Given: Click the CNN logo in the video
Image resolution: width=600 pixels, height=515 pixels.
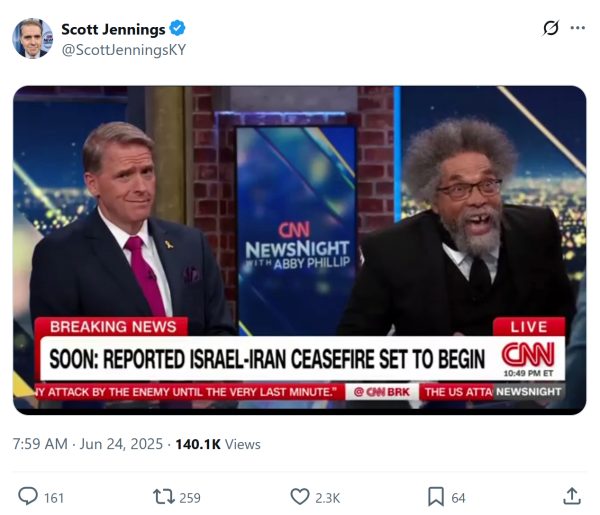Looking at the screenshot, I should click(527, 355).
